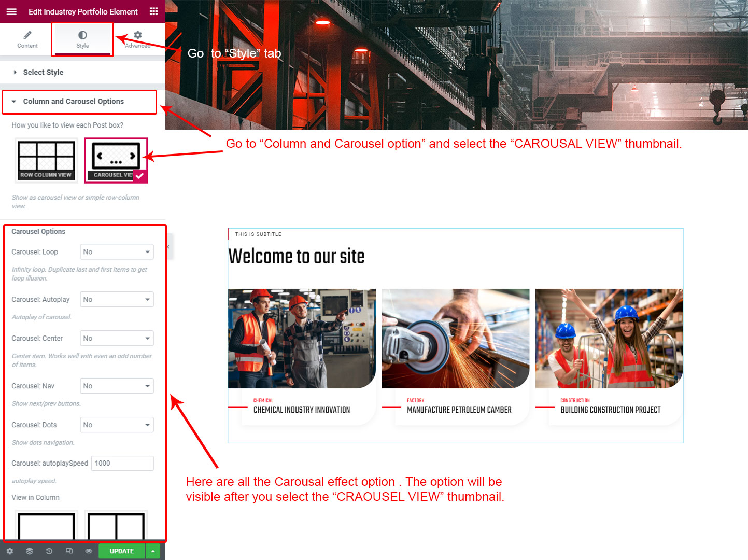This screenshot has width=748, height=560.
Task: Select the CAROUSEL VIEW option
Action: pyautogui.click(x=116, y=161)
